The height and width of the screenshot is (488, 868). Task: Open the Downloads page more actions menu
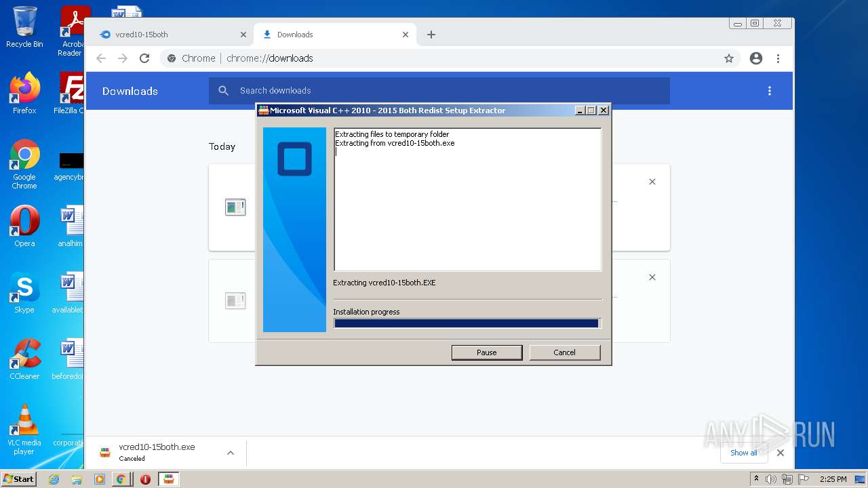(x=770, y=91)
